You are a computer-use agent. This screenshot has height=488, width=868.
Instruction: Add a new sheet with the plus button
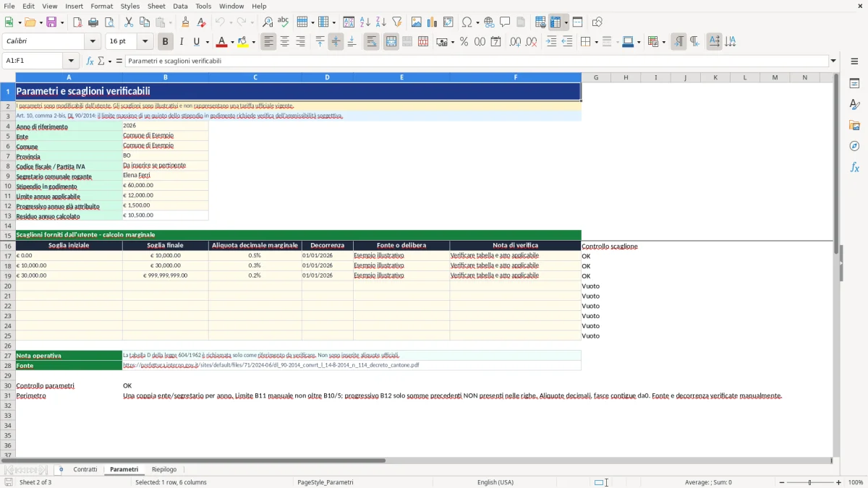coord(61,469)
